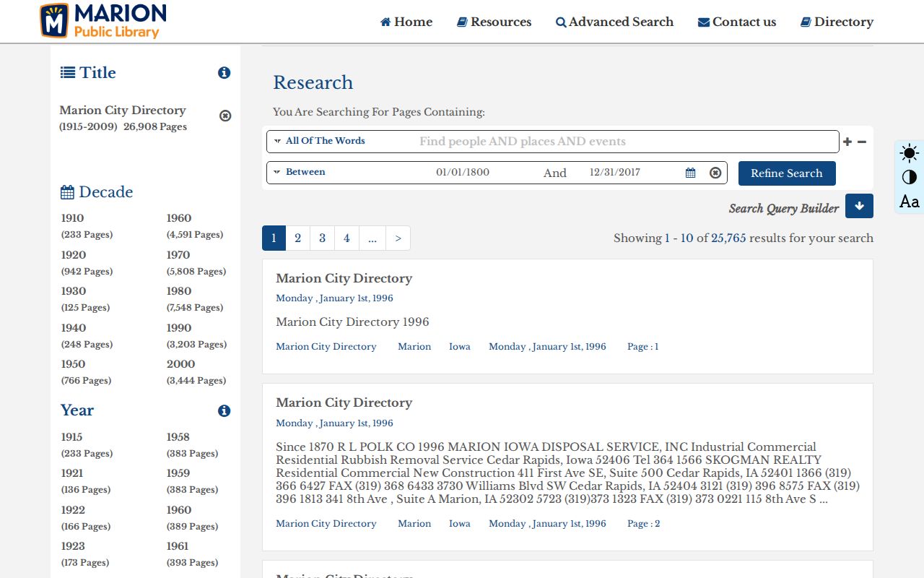The width and height of the screenshot is (924, 578).
Task: Click the Refine Search button
Action: (x=787, y=173)
